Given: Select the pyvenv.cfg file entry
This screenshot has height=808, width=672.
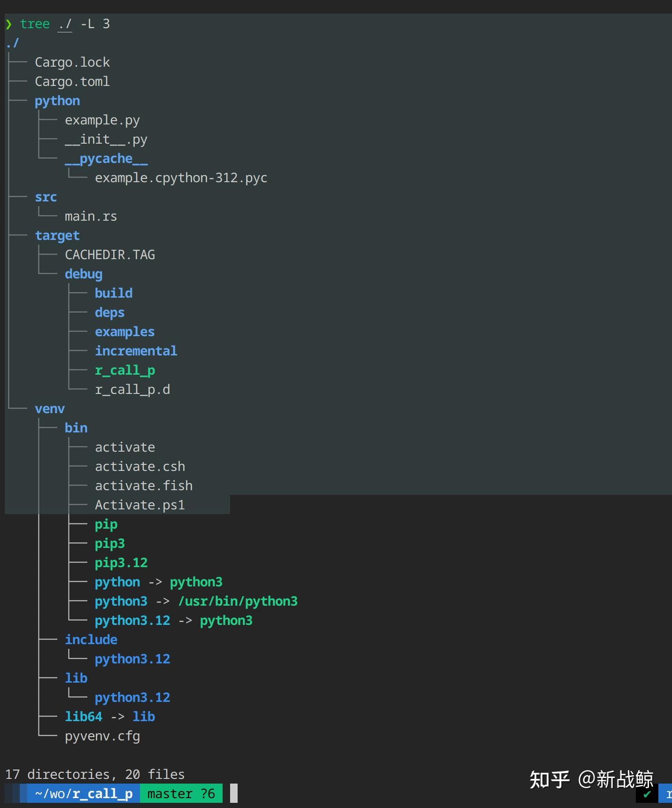Looking at the screenshot, I should [102, 736].
